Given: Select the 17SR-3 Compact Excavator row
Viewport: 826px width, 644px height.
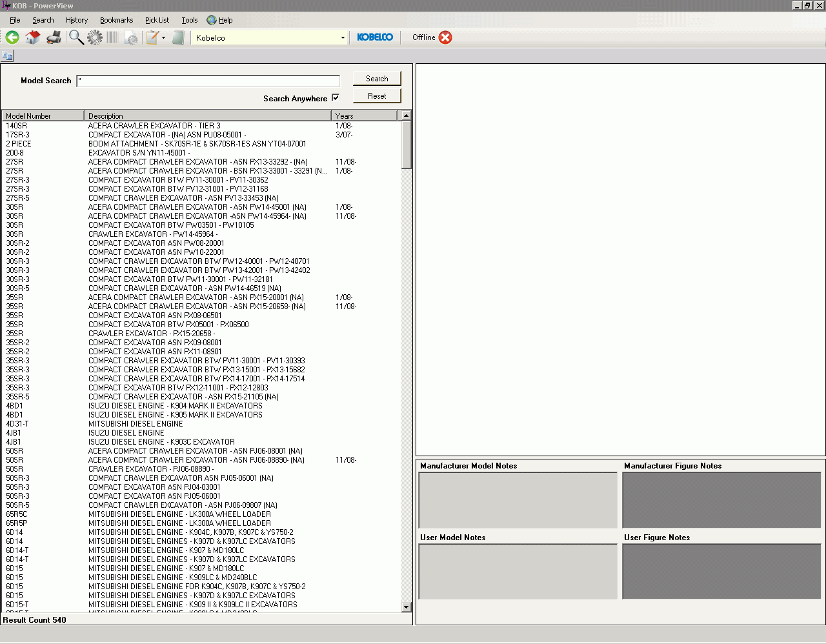Looking at the screenshot, I should click(201, 135).
